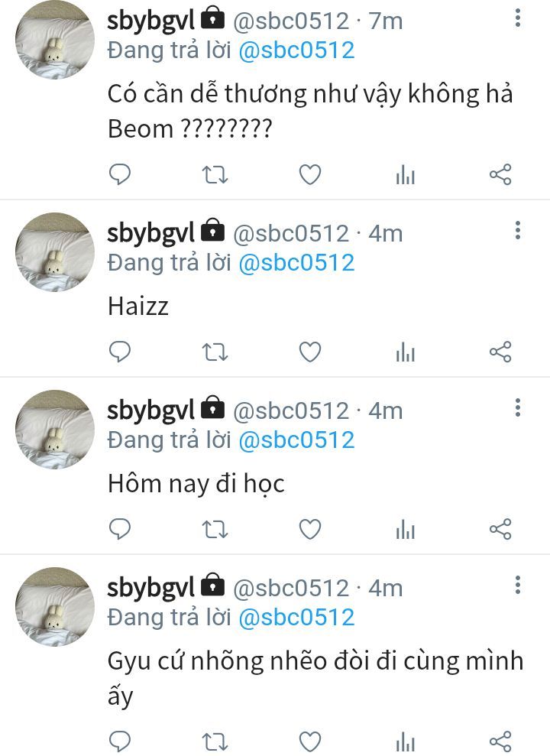Like the 'Có cần dễ thương' tweet
The width and height of the screenshot is (550, 756).
coord(309,175)
